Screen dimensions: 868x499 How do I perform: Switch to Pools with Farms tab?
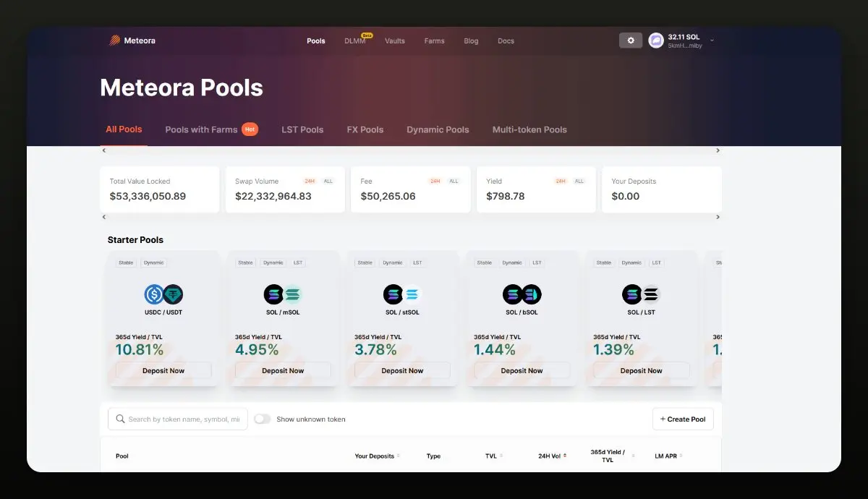click(x=211, y=129)
